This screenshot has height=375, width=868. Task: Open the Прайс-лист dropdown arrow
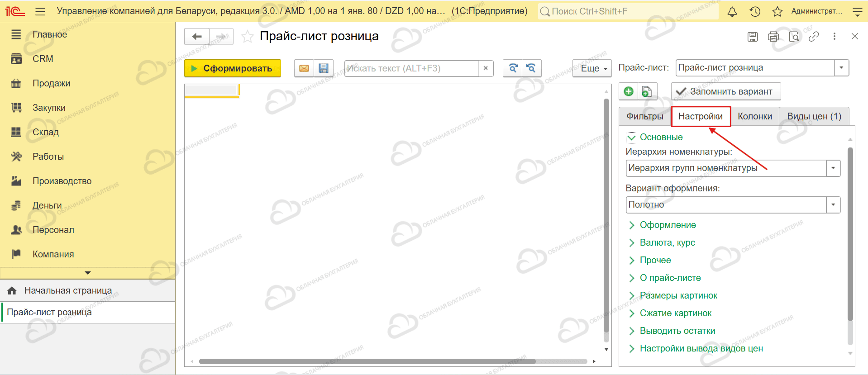(841, 68)
